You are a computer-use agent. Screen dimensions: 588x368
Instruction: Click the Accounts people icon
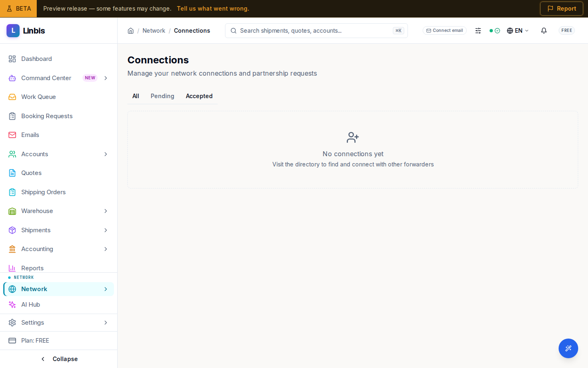pyautogui.click(x=12, y=154)
